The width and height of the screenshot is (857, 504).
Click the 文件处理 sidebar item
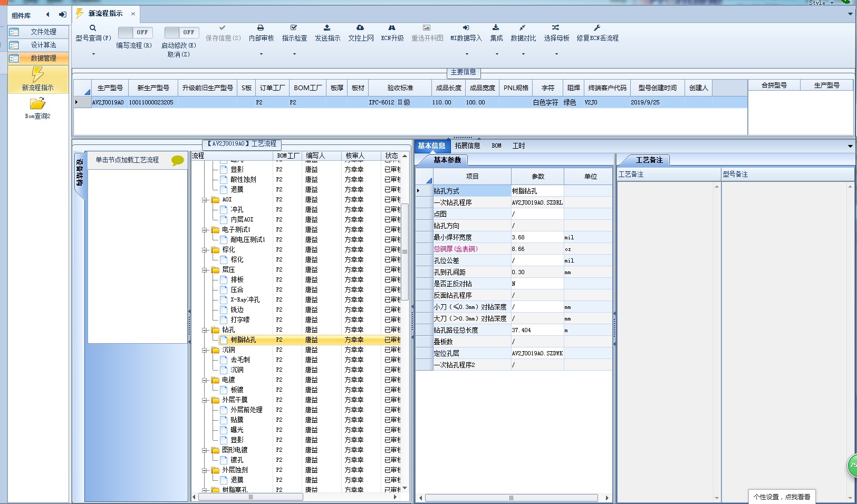(x=38, y=32)
